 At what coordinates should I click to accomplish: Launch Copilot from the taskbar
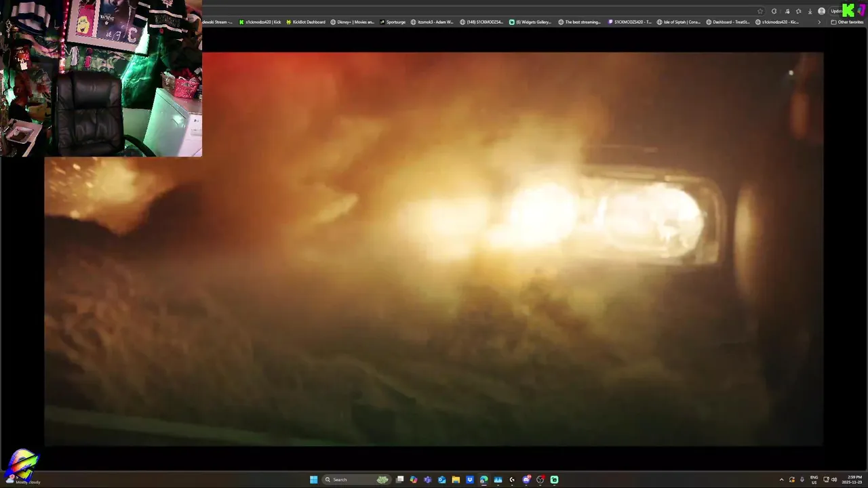[x=414, y=480]
